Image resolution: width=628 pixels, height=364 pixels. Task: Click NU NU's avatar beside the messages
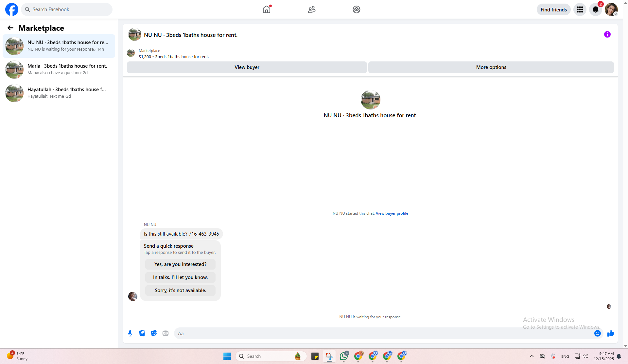point(133,296)
